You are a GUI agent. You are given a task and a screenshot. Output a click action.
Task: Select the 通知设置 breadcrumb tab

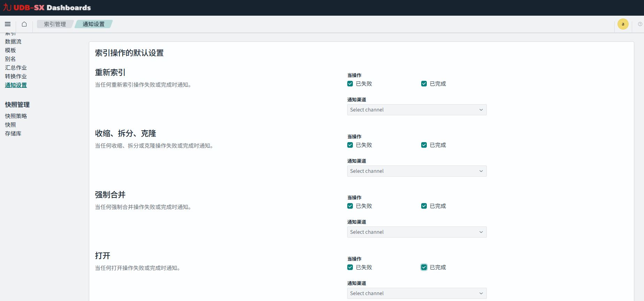click(93, 24)
